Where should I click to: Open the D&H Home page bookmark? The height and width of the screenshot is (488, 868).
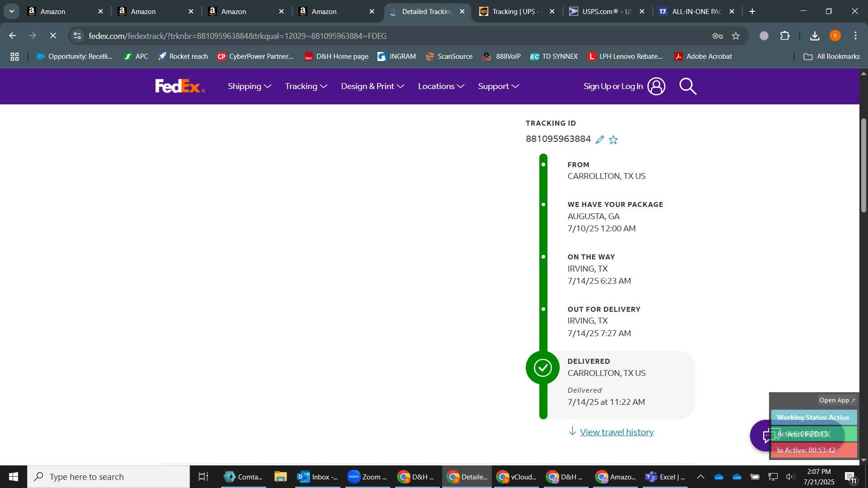pos(336,56)
